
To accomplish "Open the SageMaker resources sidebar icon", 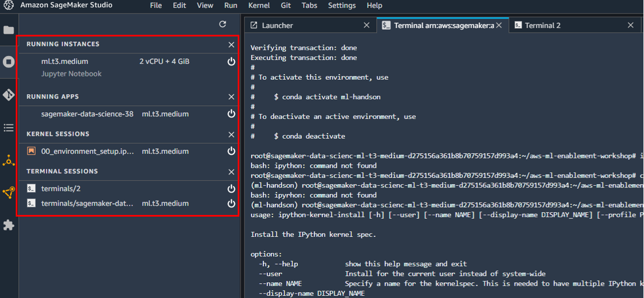I will click(x=8, y=161).
